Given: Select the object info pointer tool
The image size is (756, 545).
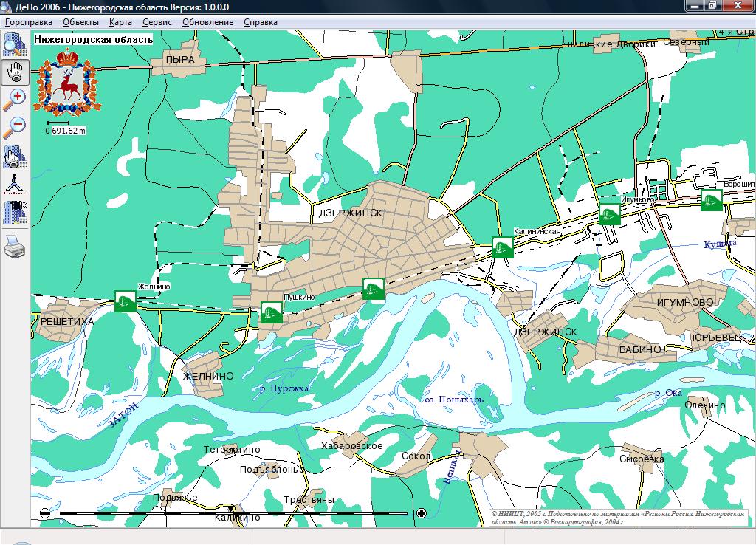Looking at the screenshot, I should pos(15,157).
